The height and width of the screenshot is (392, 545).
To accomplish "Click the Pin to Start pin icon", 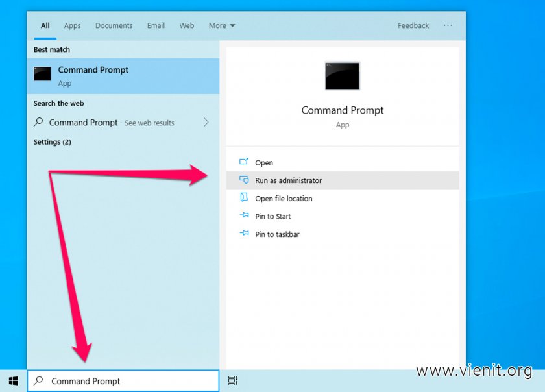I will (244, 216).
